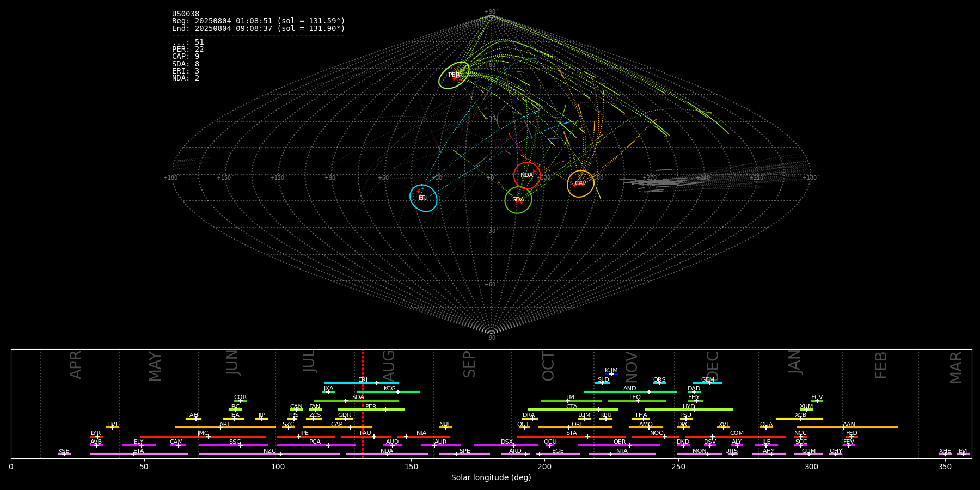Click the 'Solar longitude (deg)' axis title
This screenshot has height=490, width=980.
click(491, 477)
